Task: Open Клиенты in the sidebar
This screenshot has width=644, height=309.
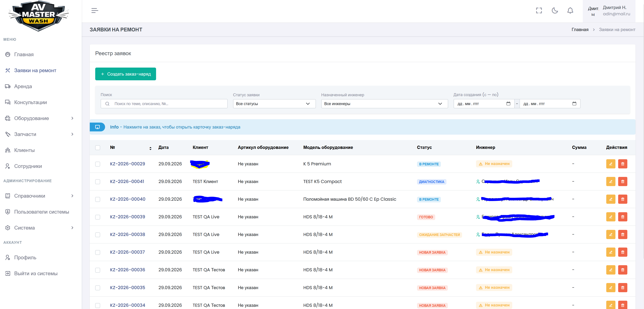Action: (24, 150)
